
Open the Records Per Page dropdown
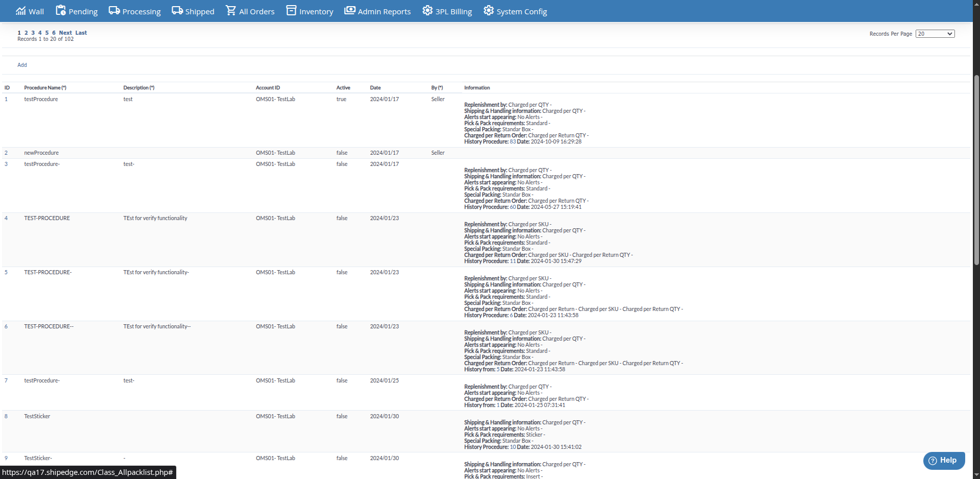point(935,34)
